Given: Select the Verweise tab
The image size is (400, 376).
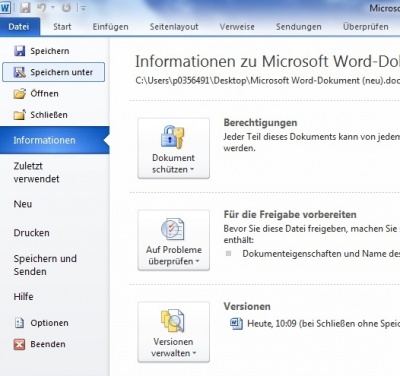Looking at the screenshot, I should click(x=237, y=27).
